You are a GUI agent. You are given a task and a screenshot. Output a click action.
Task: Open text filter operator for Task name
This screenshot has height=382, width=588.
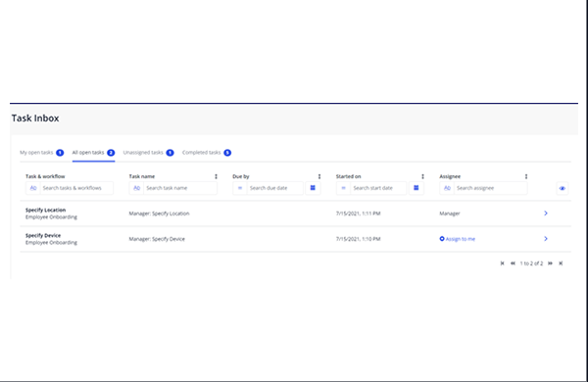136,188
